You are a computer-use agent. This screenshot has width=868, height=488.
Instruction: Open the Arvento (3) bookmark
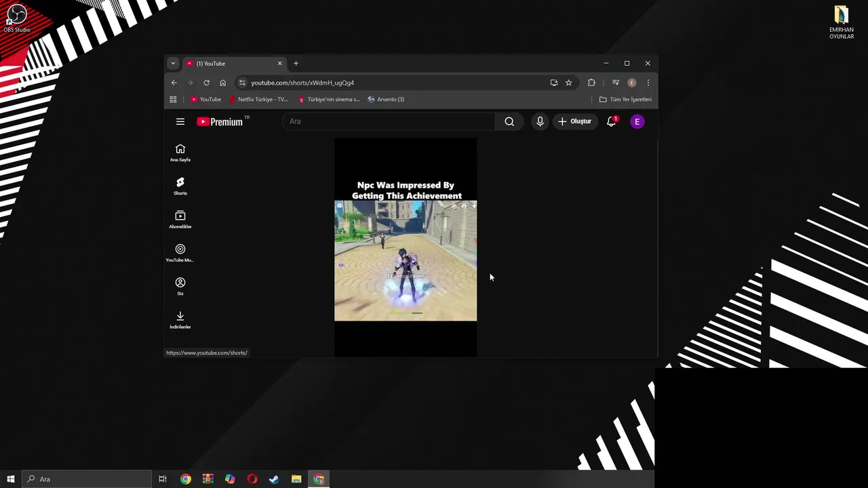[386, 100]
